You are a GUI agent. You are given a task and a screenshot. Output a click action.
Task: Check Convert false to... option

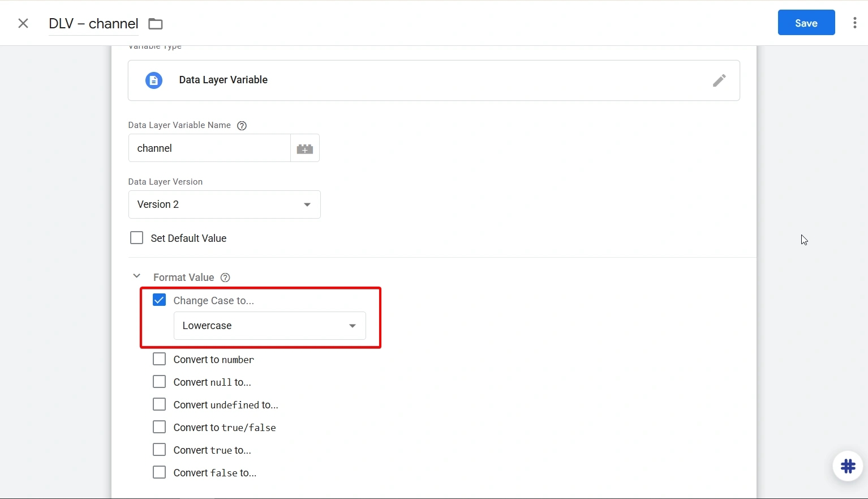(x=160, y=472)
